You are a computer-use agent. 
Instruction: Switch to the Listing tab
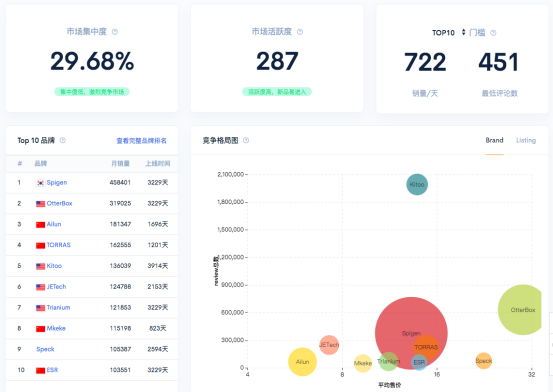(x=526, y=140)
